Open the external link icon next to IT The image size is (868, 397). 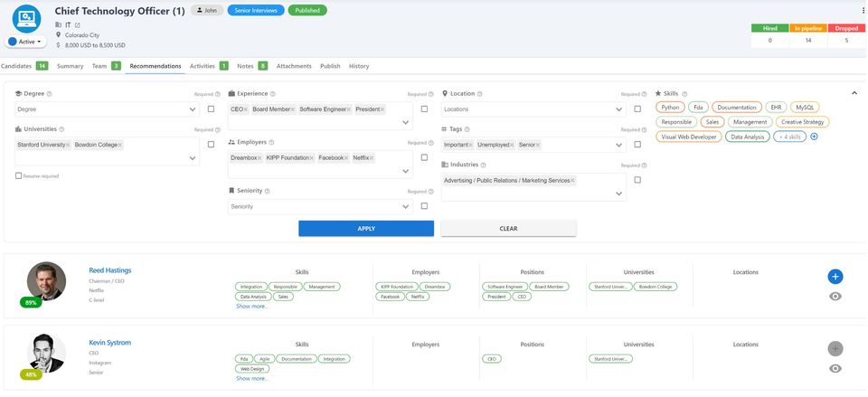click(78, 25)
